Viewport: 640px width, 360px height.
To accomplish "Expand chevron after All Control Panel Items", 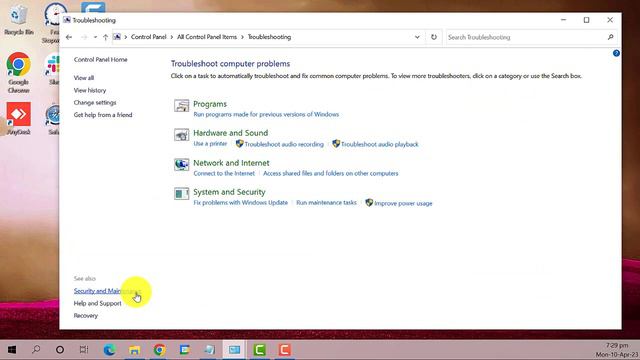I will pyautogui.click(x=242, y=37).
